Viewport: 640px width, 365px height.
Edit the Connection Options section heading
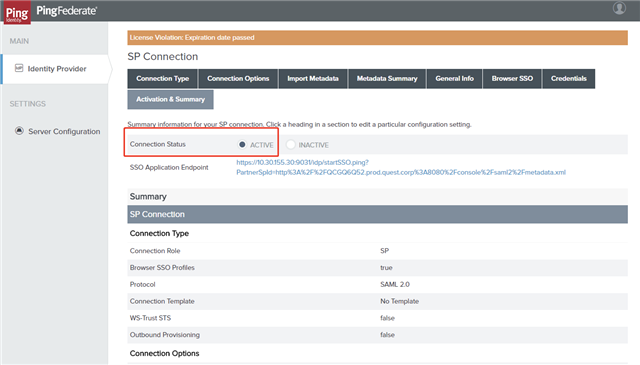[x=164, y=354]
